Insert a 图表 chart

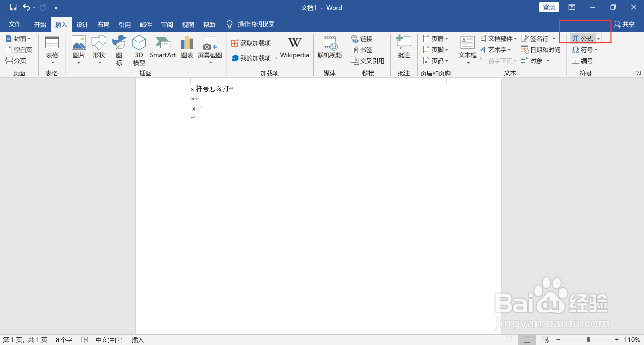[187, 47]
